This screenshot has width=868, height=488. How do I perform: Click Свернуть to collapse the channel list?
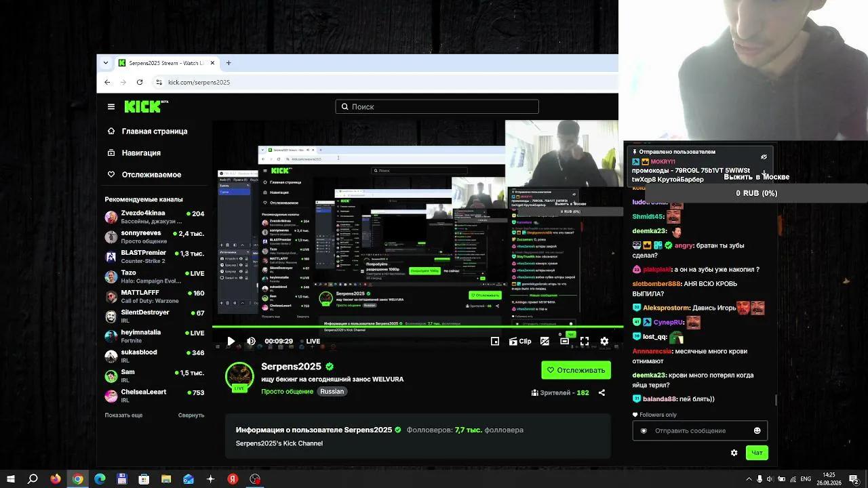191,415
